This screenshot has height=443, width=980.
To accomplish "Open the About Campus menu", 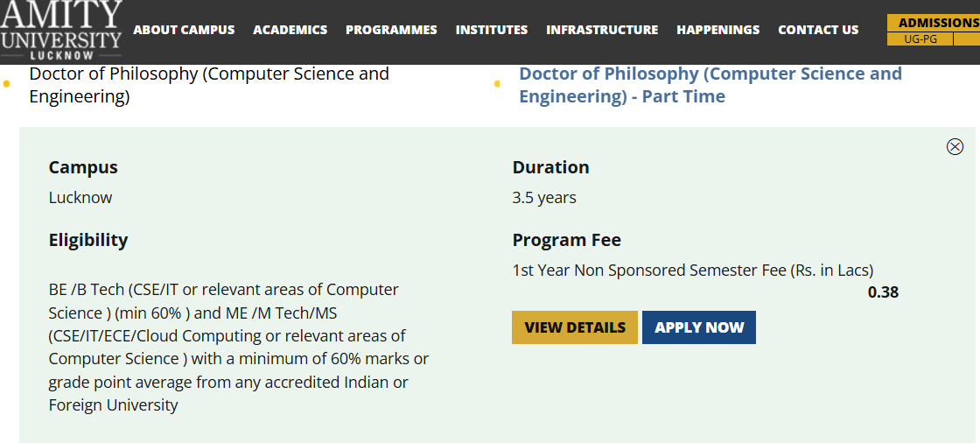I will point(184,30).
